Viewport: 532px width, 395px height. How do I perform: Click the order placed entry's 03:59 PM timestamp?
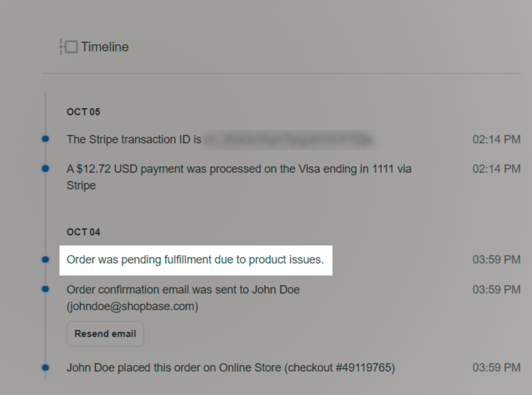click(x=496, y=368)
